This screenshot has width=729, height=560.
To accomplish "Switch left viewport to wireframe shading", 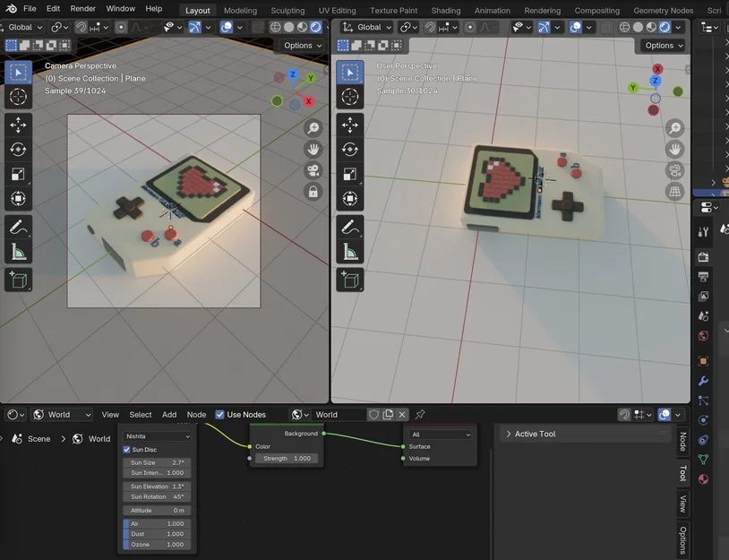I will (x=276, y=28).
